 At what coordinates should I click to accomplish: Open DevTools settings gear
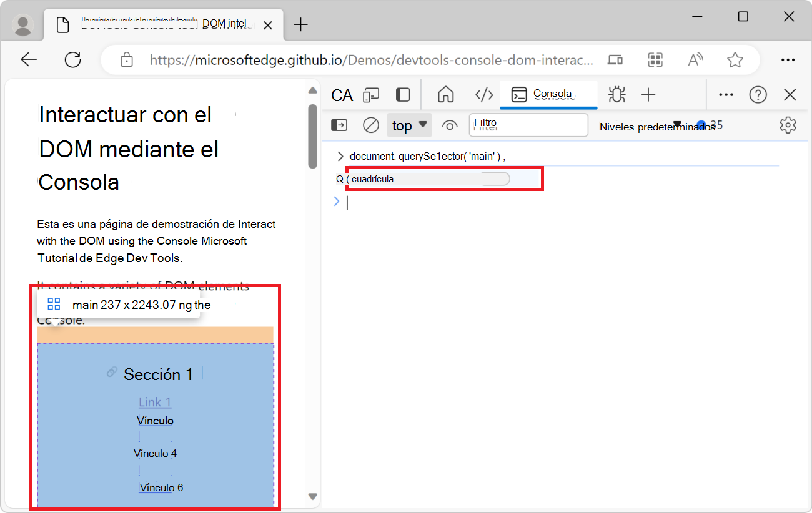coord(788,125)
